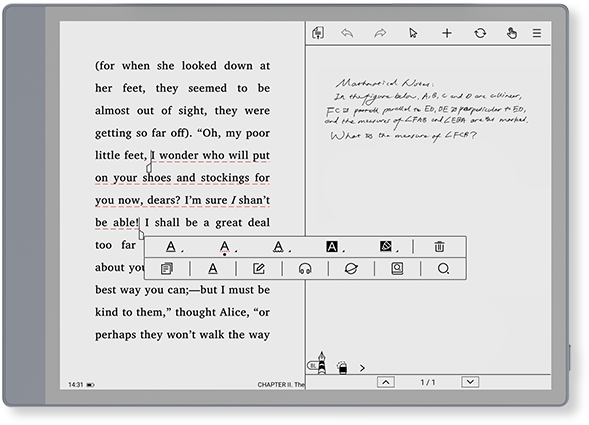Copy the selected text
Image resolution: width=589 pixels, height=425 pixels.
pos(167,269)
